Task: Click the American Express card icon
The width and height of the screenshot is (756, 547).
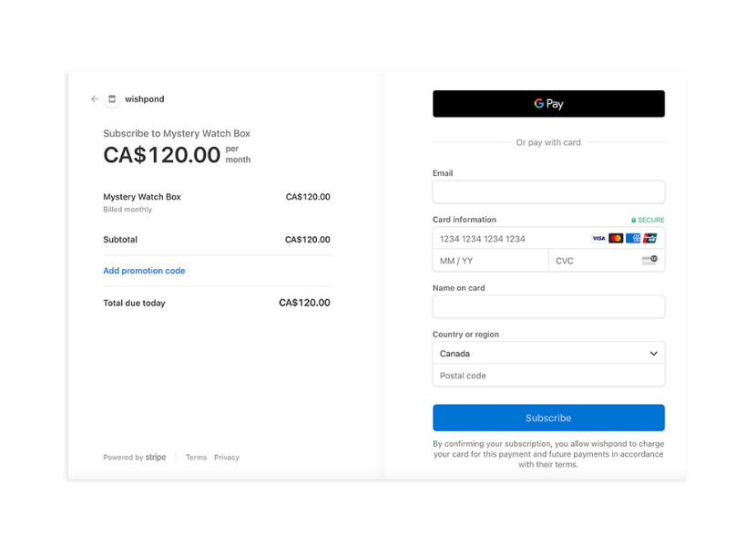Action: click(x=633, y=239)
